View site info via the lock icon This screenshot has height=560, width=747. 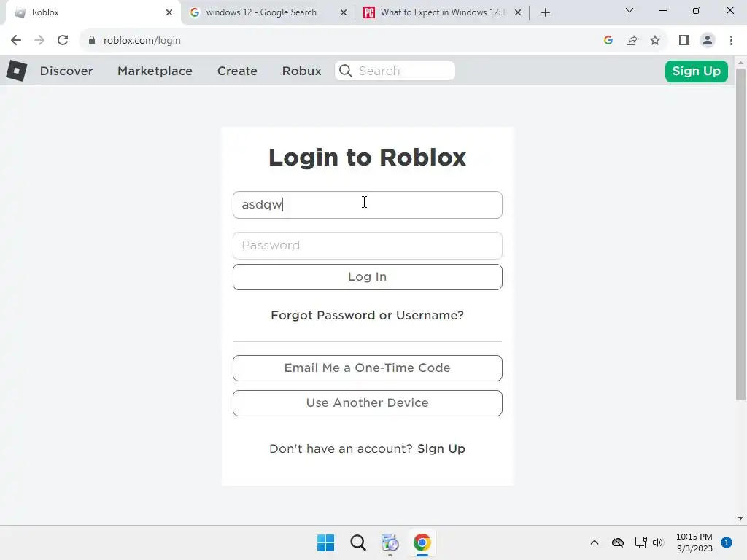click(92, 41)
